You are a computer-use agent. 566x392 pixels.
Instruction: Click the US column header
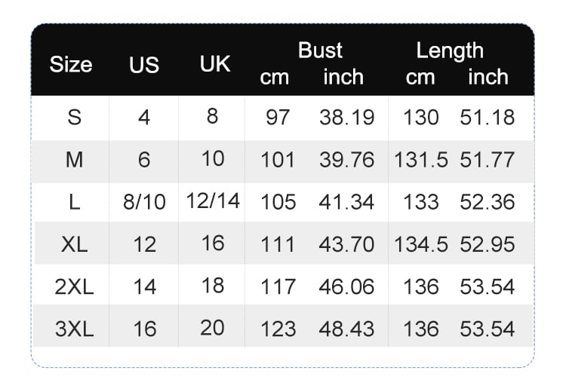pyautogui.click(x=144, y=65)
